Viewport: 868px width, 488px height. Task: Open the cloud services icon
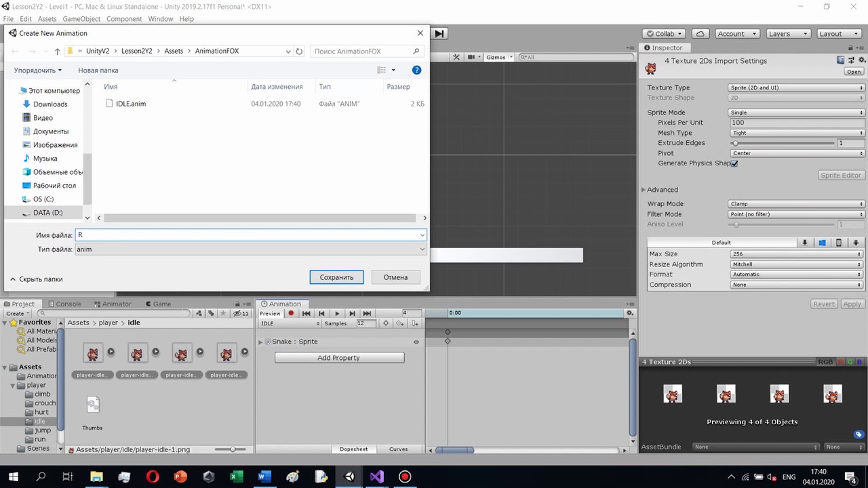click(702, 33)
